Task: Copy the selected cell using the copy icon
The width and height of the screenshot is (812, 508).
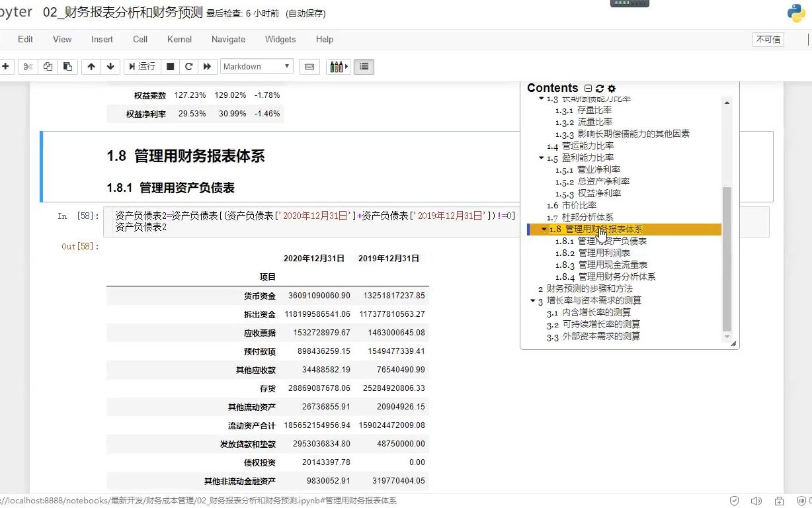Action: point(47,66)
